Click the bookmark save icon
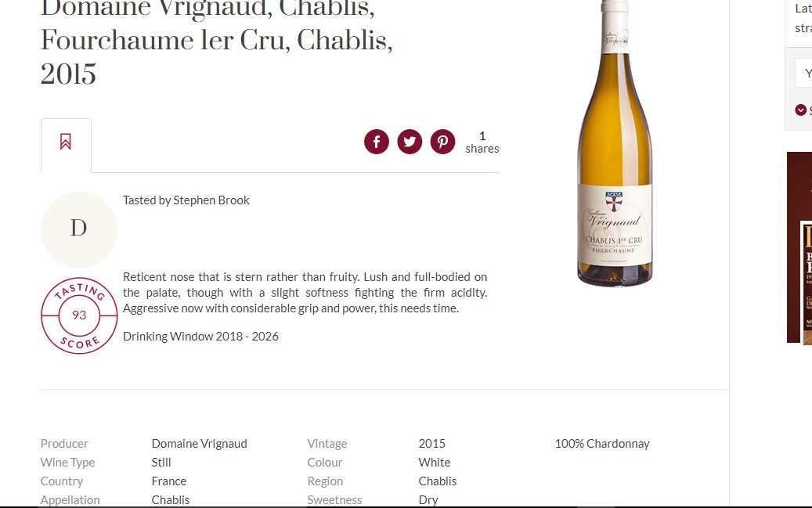This screenshot has height=508, width=812. tap(65, 142)
